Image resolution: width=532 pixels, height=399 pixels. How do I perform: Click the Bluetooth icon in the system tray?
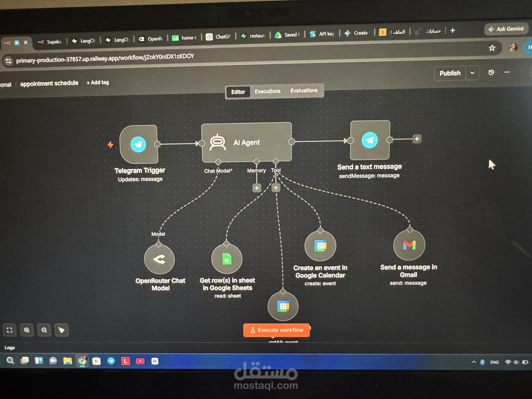point(482,362)
